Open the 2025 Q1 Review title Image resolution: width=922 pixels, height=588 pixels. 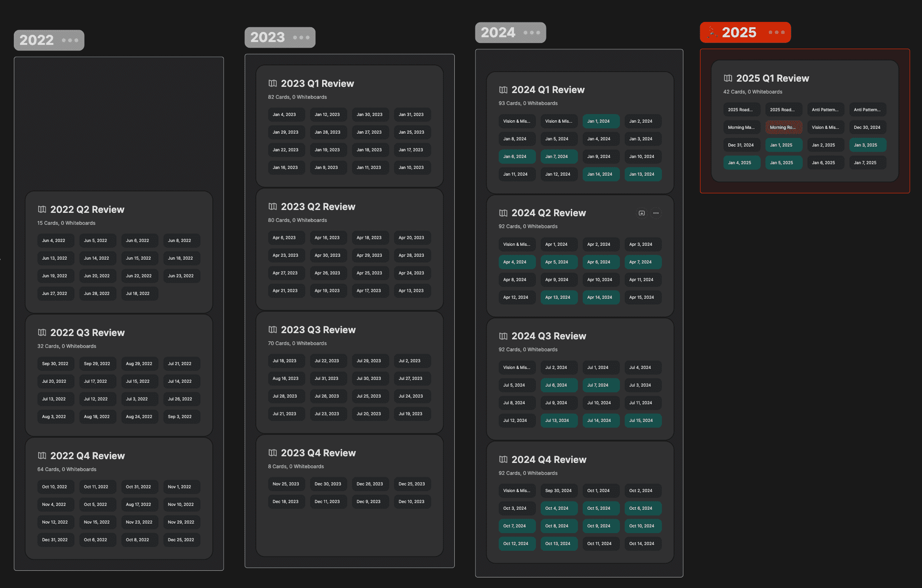773,78
